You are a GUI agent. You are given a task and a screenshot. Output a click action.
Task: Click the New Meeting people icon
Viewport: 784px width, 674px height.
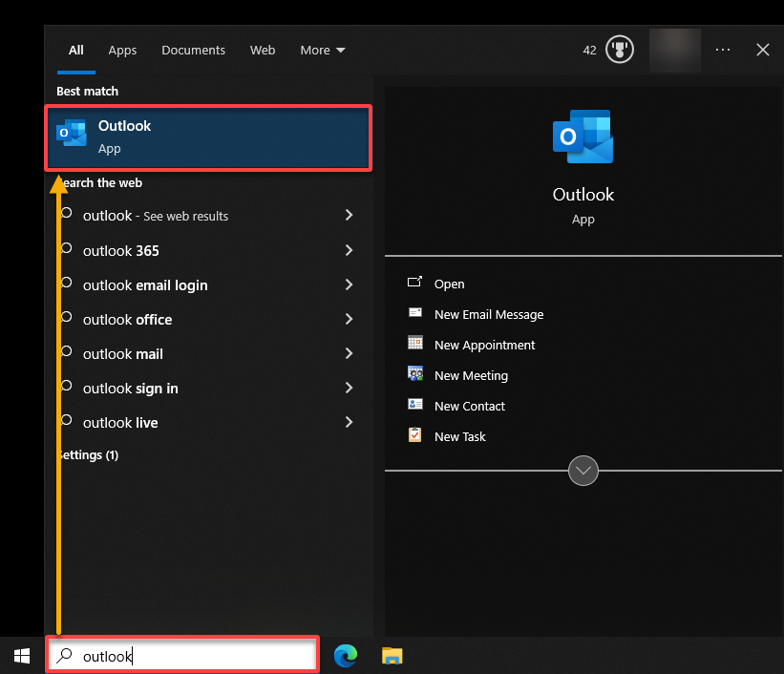click(x=415, y=373)
